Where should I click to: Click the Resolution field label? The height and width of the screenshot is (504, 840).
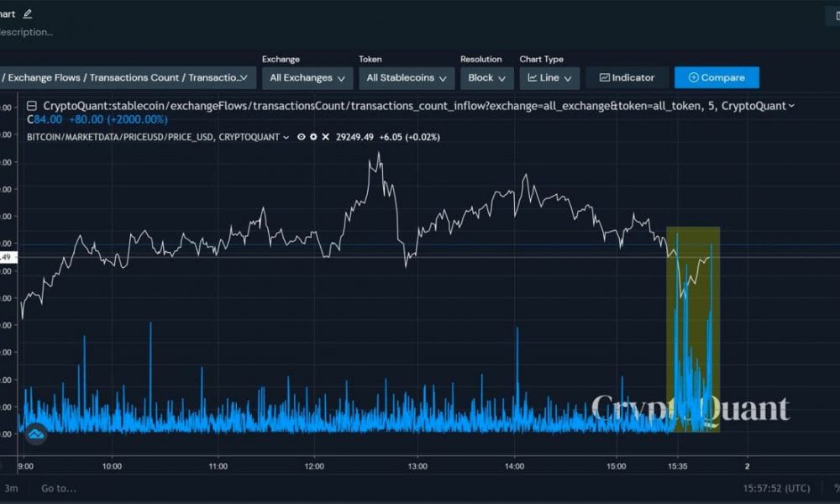(481, 59)
